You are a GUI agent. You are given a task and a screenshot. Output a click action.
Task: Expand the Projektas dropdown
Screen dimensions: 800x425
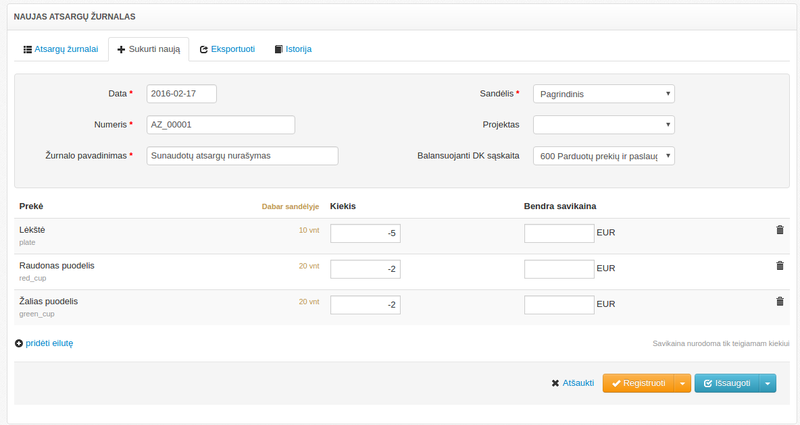603,125
